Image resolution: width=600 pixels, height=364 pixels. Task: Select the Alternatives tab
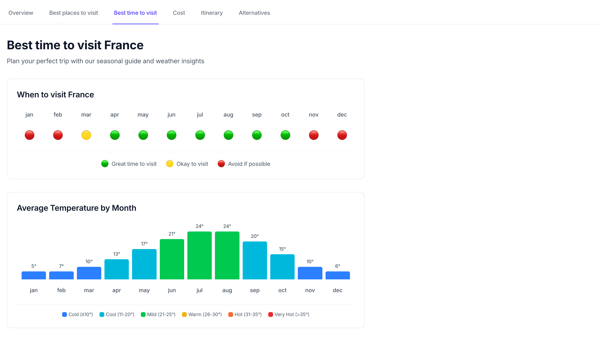(254, 13)
